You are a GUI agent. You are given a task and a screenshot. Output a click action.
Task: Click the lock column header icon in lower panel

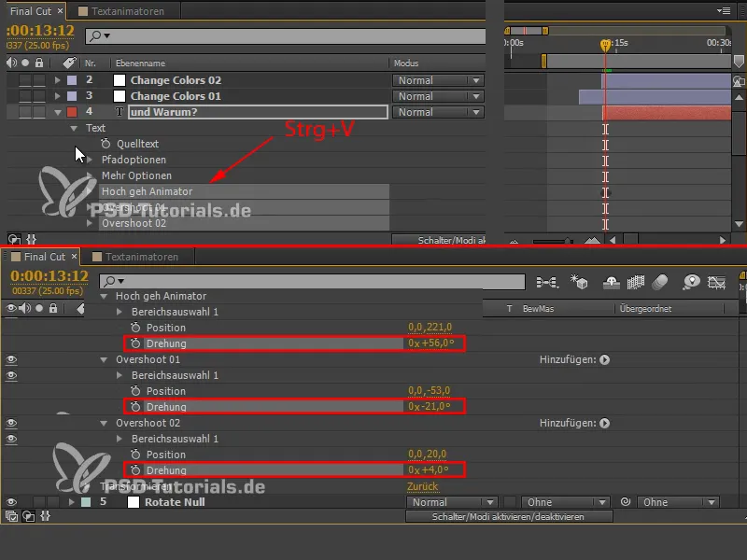point(53,308)
